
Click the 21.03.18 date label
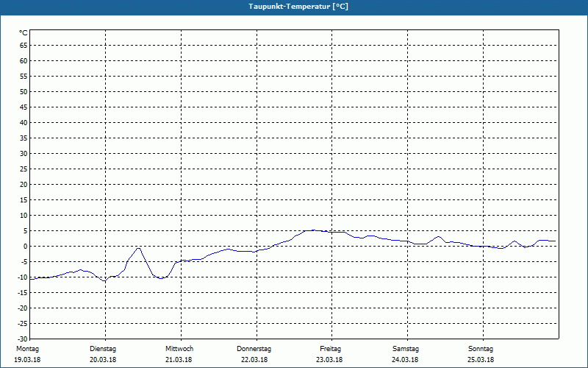pyautogui.click(x=179, y=360)
